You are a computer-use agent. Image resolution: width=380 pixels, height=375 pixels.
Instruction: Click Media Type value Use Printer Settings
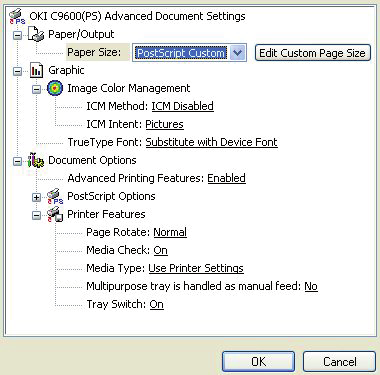196,268
